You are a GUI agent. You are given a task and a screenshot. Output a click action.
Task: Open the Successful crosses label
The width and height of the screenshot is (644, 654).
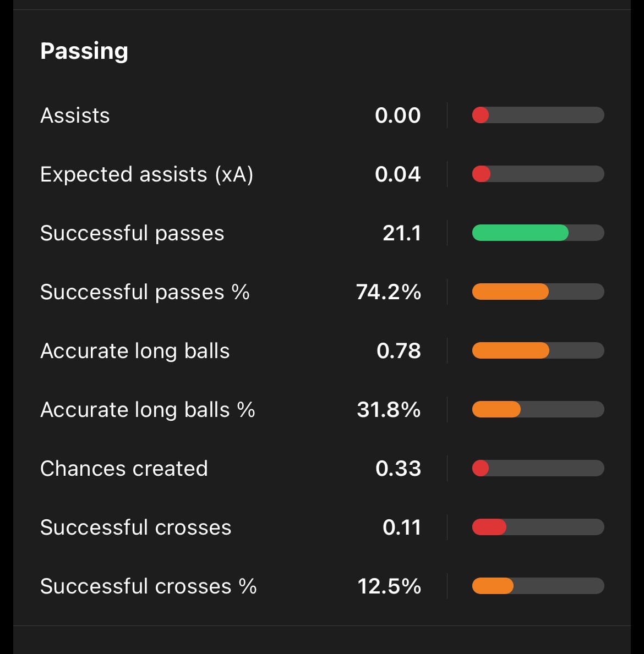pyautogui.click(x=135, y=527)
